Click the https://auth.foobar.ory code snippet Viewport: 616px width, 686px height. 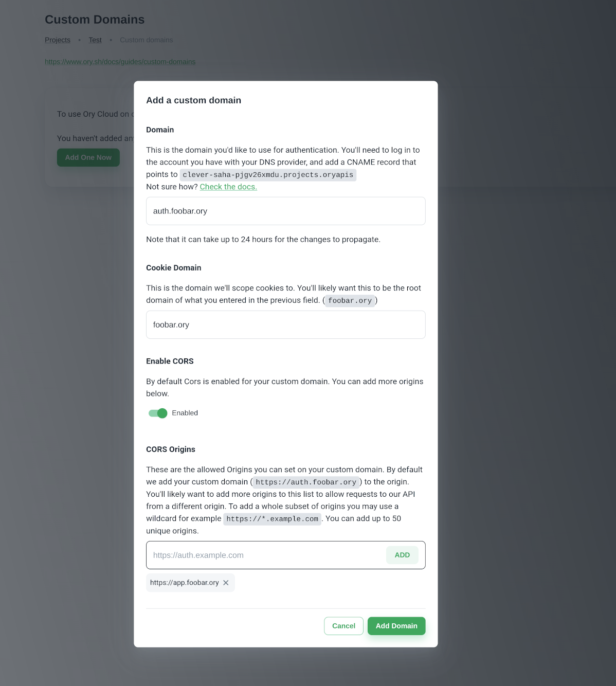pyautogui.click(x=305, y=482)
